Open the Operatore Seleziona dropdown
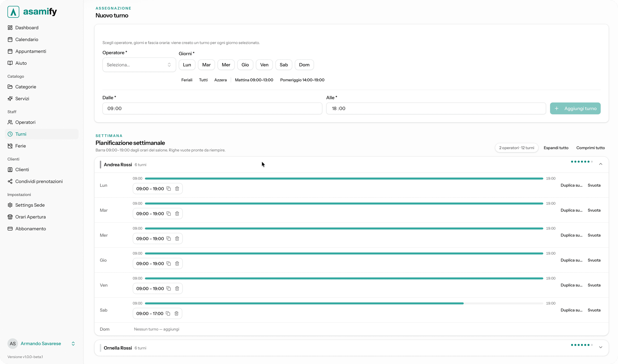The image size is (618, 364). [x=139, y=65]
